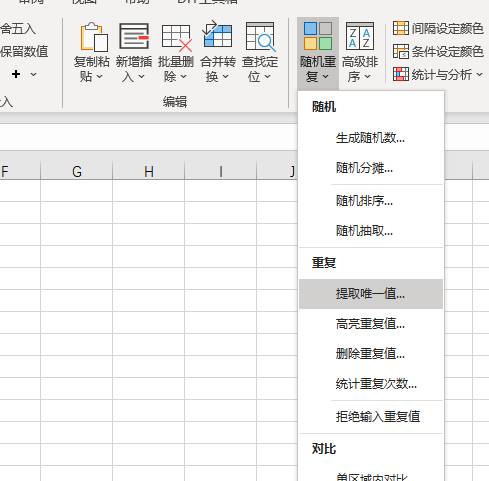
Task: Click the 随机 section heading in menu
Action: click(x=324, y=107)
